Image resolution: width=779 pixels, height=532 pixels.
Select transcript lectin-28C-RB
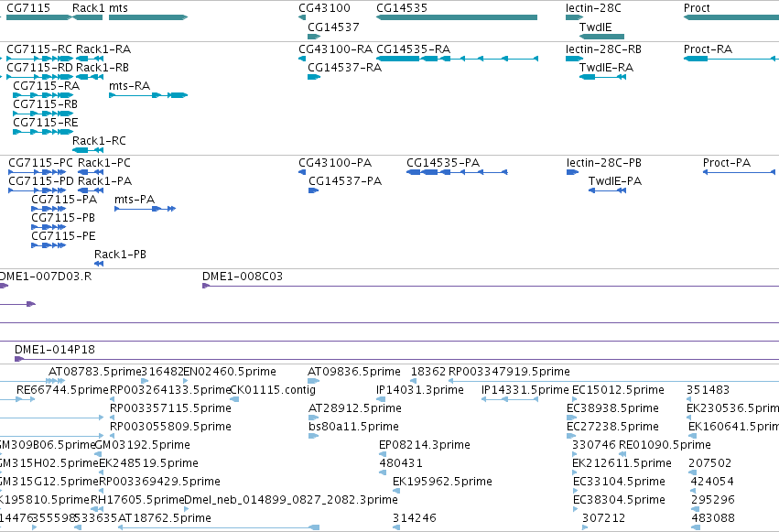pyautogui.click(x=574, y=59)
